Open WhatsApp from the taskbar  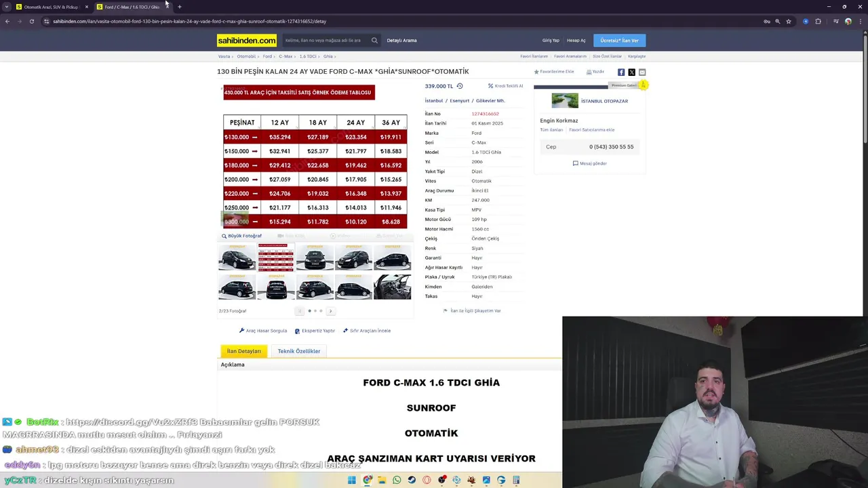click(397, 480)
